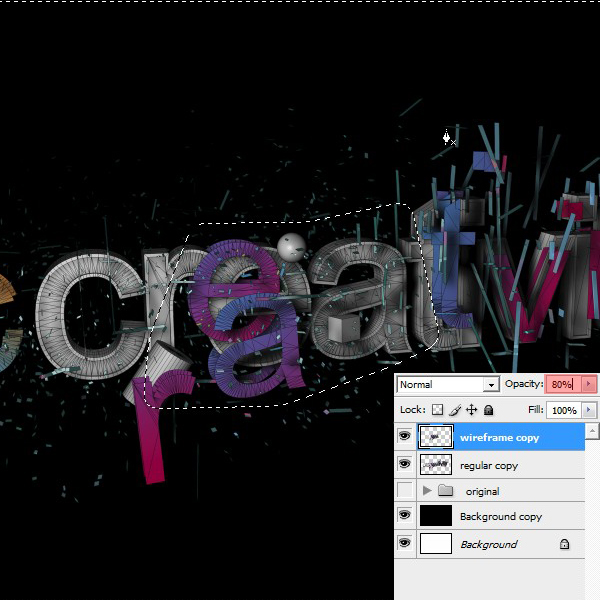The height and width of the screenshot is (600, 600).
Task: Select the wireframe copy layer name
Action: tap(499, 437)
